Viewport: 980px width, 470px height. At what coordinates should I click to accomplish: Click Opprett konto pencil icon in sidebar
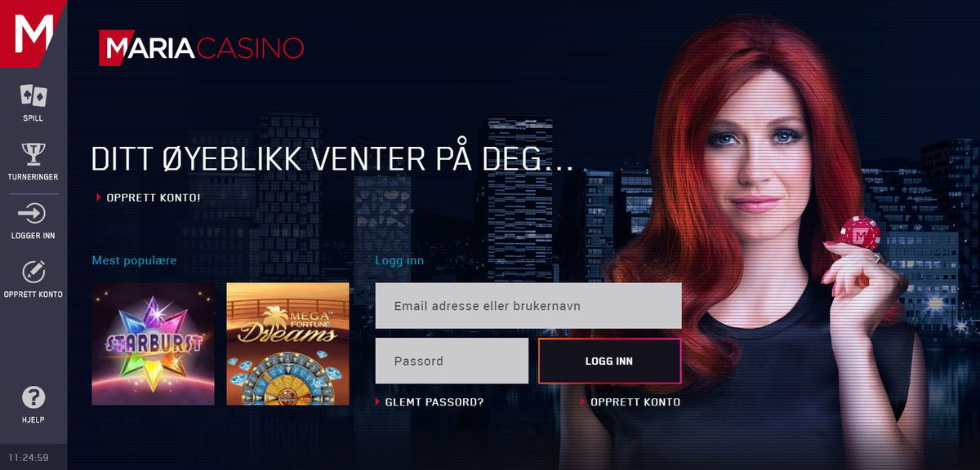coord(33,272)
